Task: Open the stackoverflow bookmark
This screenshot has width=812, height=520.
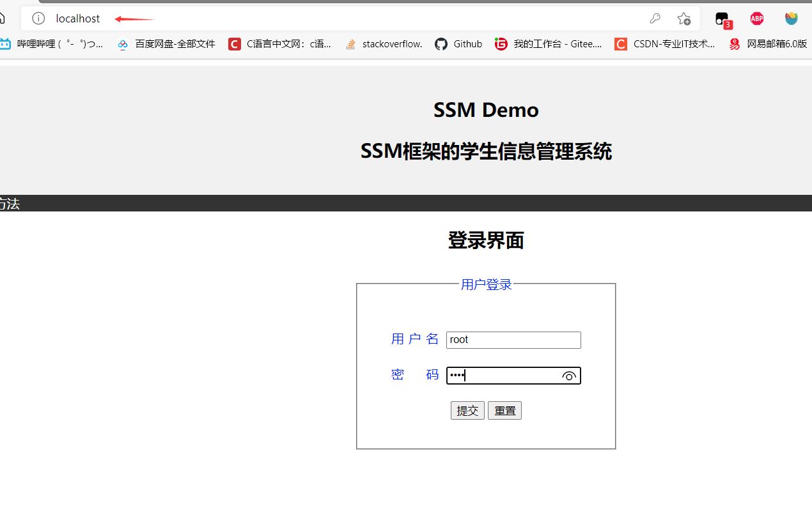Action: (384, 44)
